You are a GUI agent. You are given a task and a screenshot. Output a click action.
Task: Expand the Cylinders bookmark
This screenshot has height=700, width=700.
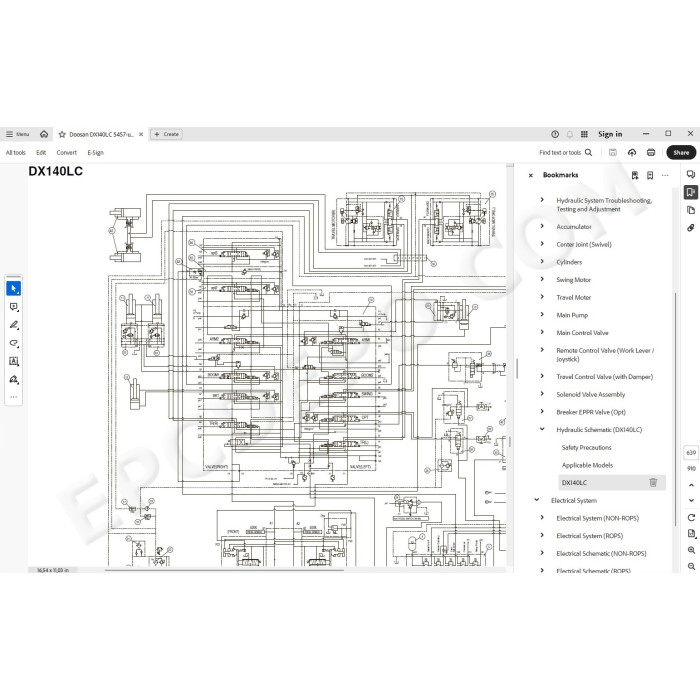[x=542, y=261]
